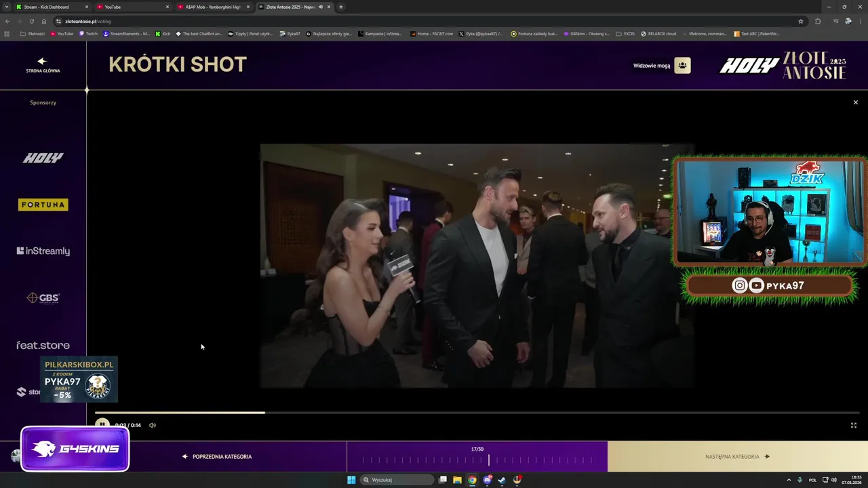Open the Pyka97 bookmark
868x488 pixels.
(x=290, y=33)
